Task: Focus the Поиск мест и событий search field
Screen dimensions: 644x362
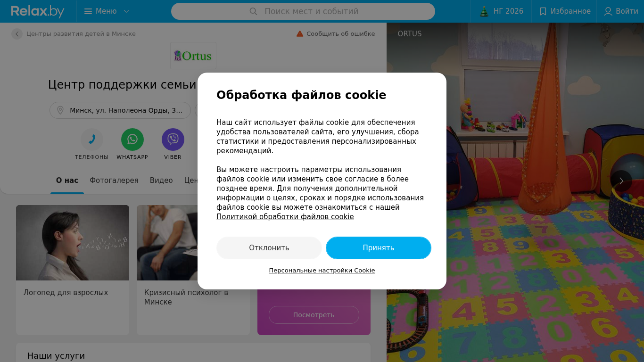Action: [303, 11]
